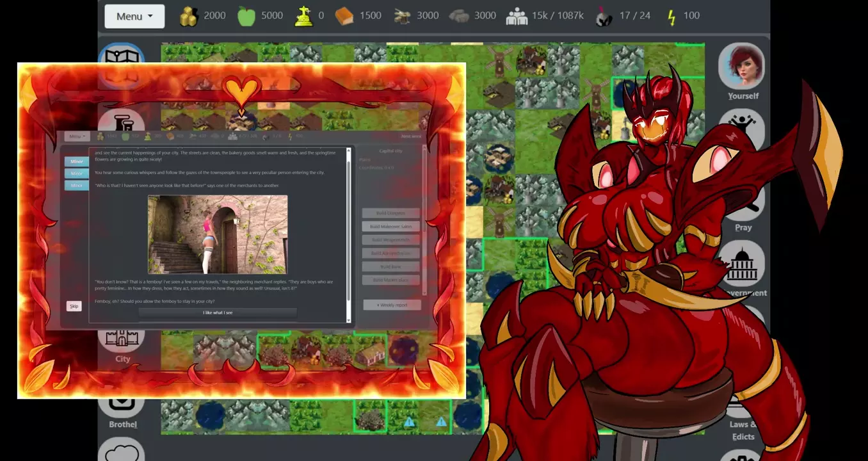
Task: Open the Government building icon
Action: (743, 264)
